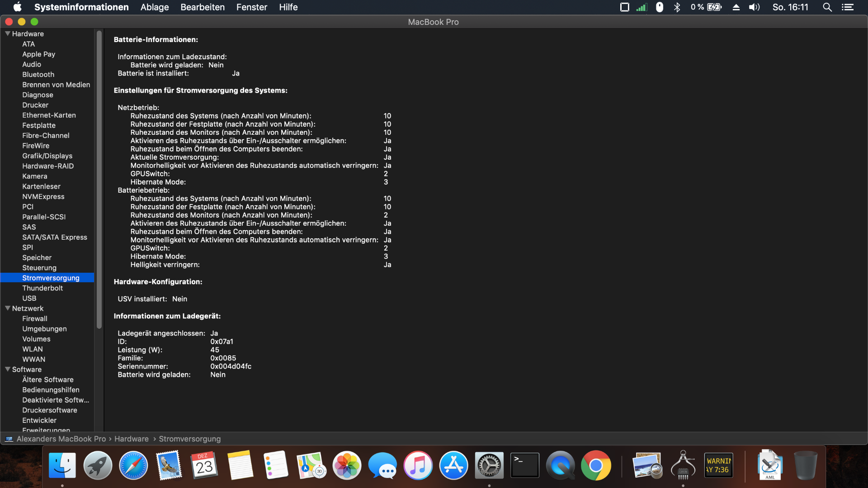868x488 pixels.
Task: Open Notification Center list icon
Action: coord(848,7)
